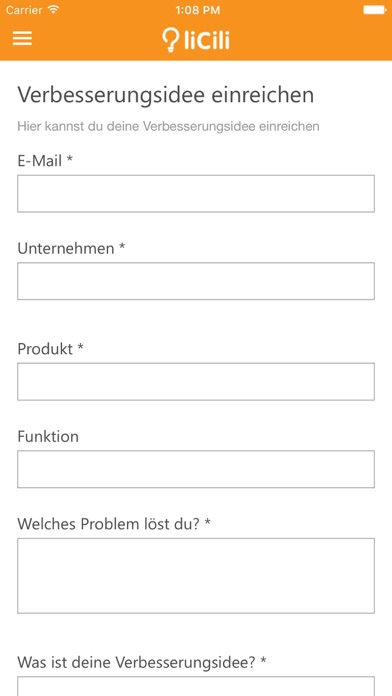Viewport: 392px width, 696px height.
Task: Click the 'E-Mail *' label
Action: [x=45, y=161]
